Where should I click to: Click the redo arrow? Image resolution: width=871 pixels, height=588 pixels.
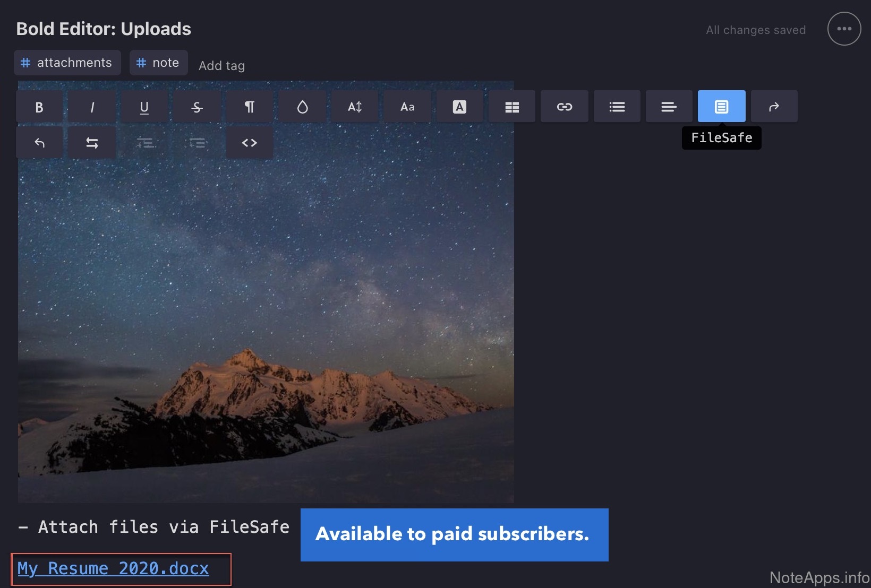coord(774,107)
